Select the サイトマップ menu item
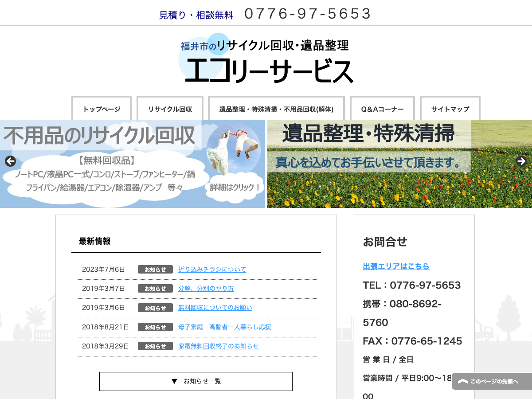 coord(450,108)
